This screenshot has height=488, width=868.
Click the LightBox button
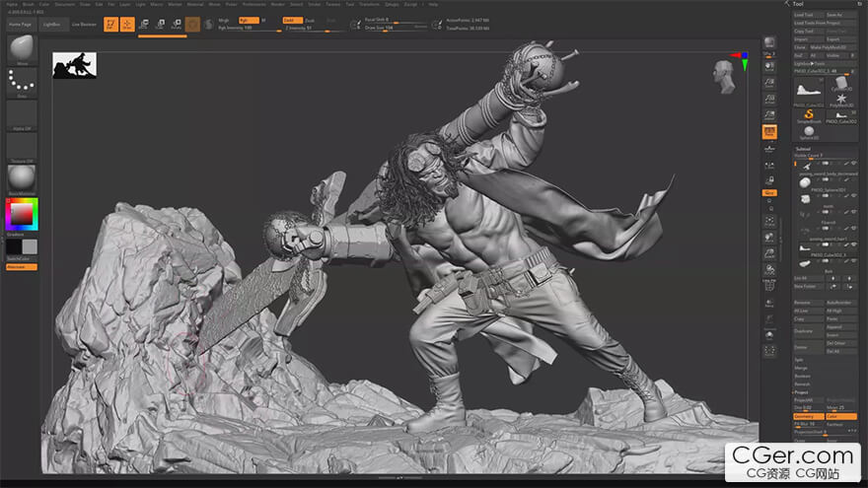tap(52, 25)
